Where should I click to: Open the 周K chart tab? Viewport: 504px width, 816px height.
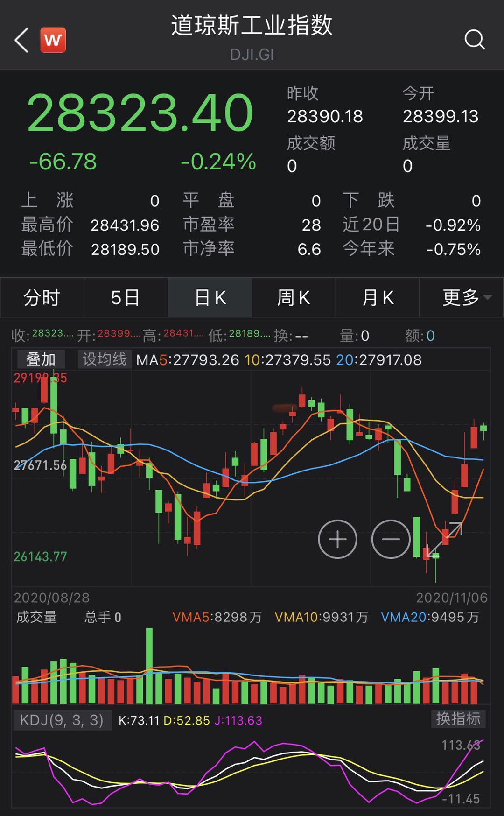(294, 297)
